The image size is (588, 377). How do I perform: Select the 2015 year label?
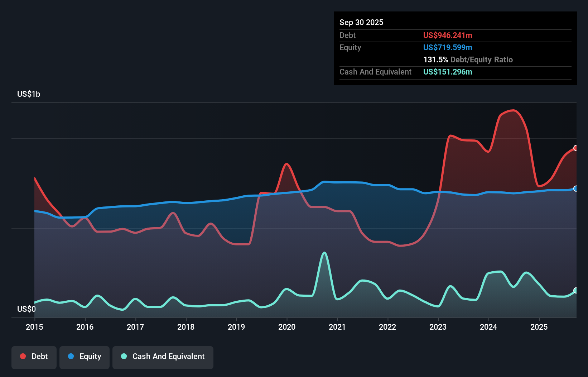pos(34,327)
